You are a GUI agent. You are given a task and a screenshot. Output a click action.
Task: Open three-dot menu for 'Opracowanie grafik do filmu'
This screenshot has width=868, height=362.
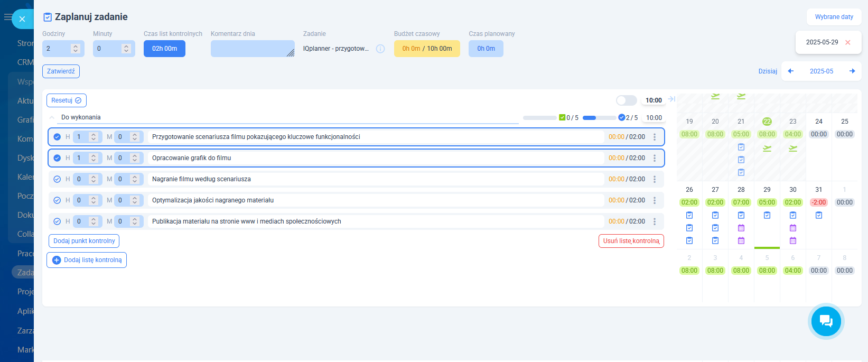(x=655, y=158)
